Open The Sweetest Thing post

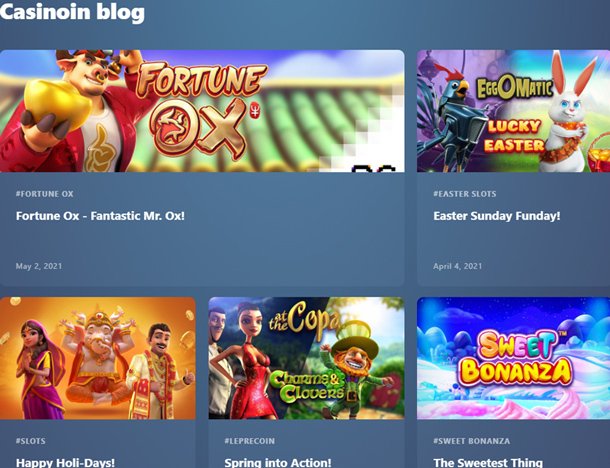coord(488,463)
